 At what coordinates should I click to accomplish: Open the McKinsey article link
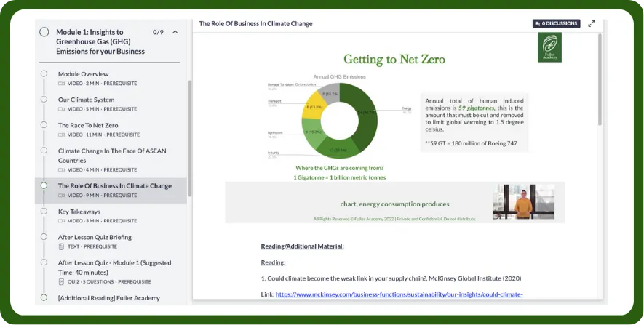[x=399, y=294]
